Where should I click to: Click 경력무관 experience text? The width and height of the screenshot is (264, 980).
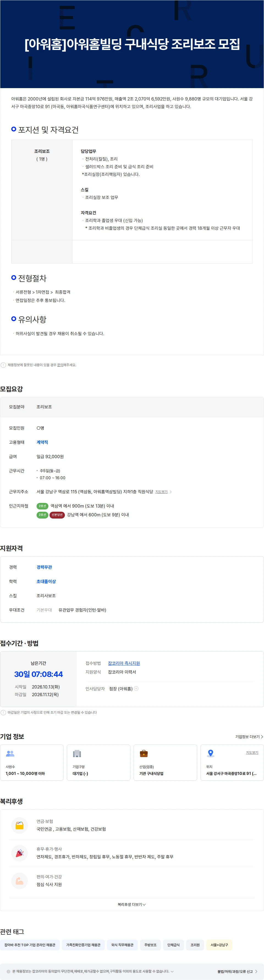click(44, 567)
